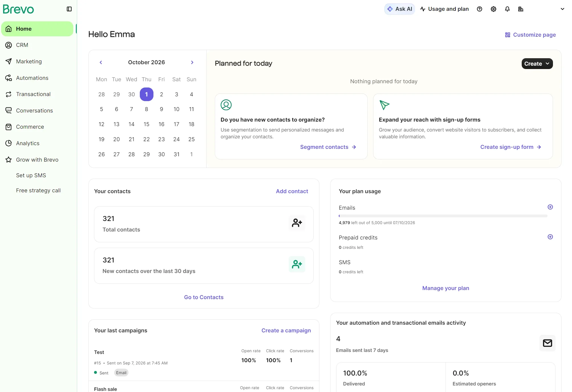This screenshot has height=392, width=572.
Task: Click the envelope icon in emails activity card
Action: click(547, 343)
